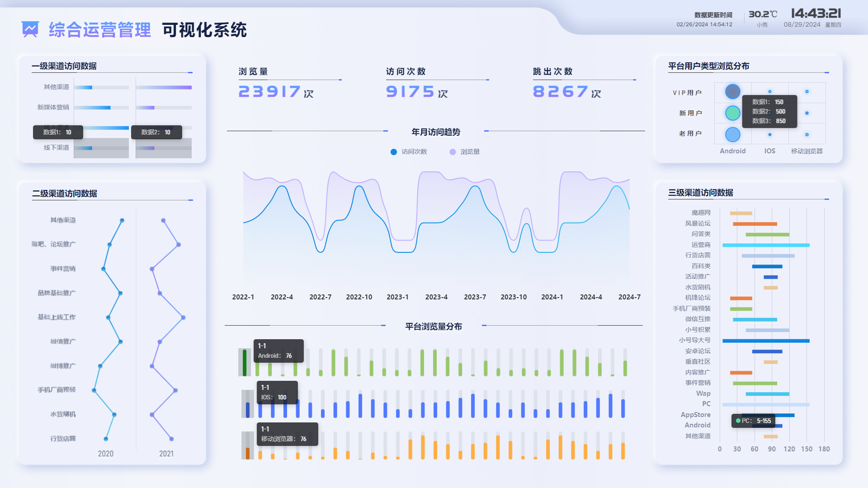Click the 其他渠道 purple progress bar
868x488 pixels.
tap(164, 87)
